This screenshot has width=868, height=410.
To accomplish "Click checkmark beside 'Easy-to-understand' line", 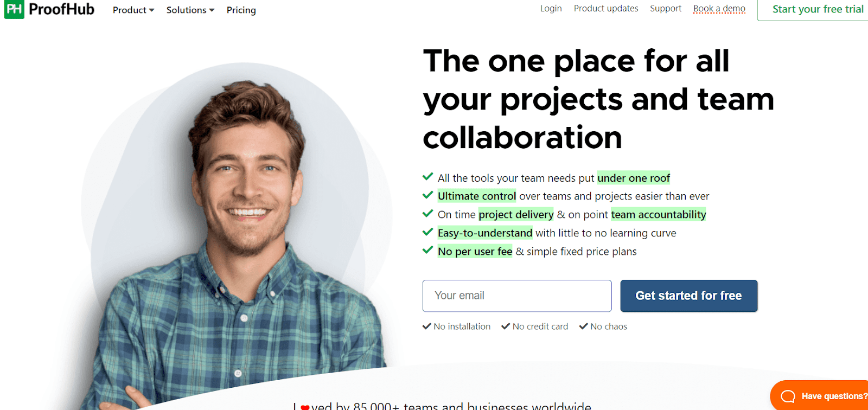I will click(427, 232).
